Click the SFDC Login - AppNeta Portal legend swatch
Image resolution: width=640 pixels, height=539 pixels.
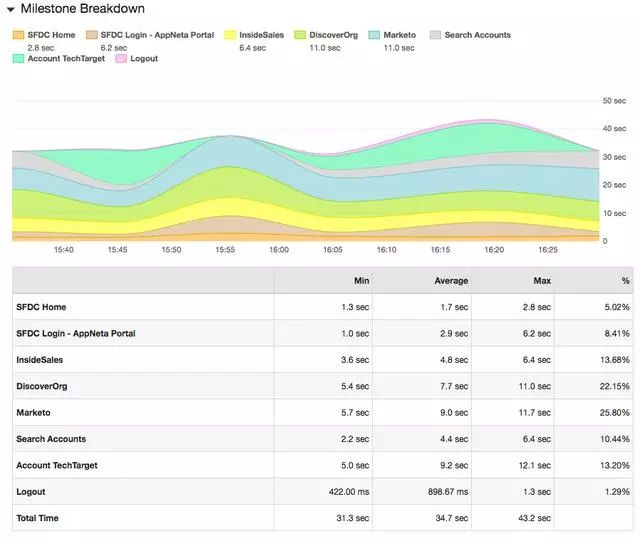coord(91,35)
